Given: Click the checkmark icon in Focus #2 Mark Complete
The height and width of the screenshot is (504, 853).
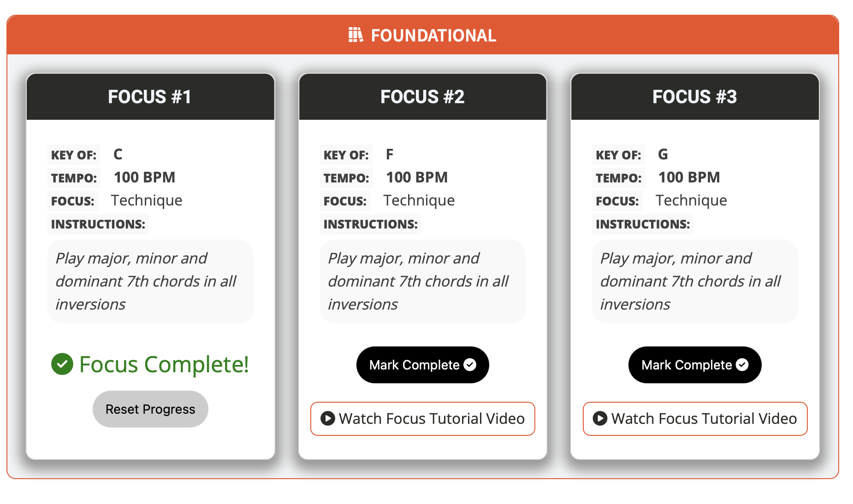Looking at the screenshot, I should [x=470, y=365].
